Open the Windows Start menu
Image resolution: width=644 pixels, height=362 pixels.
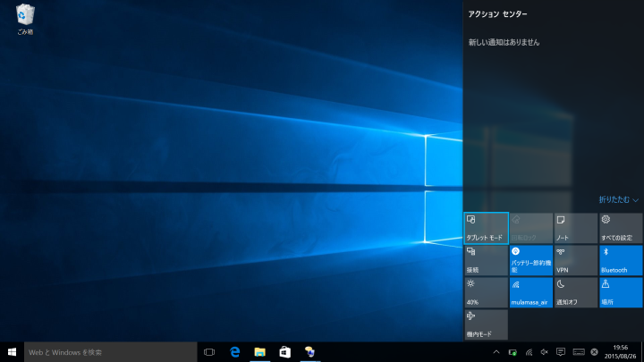[13, 352]
